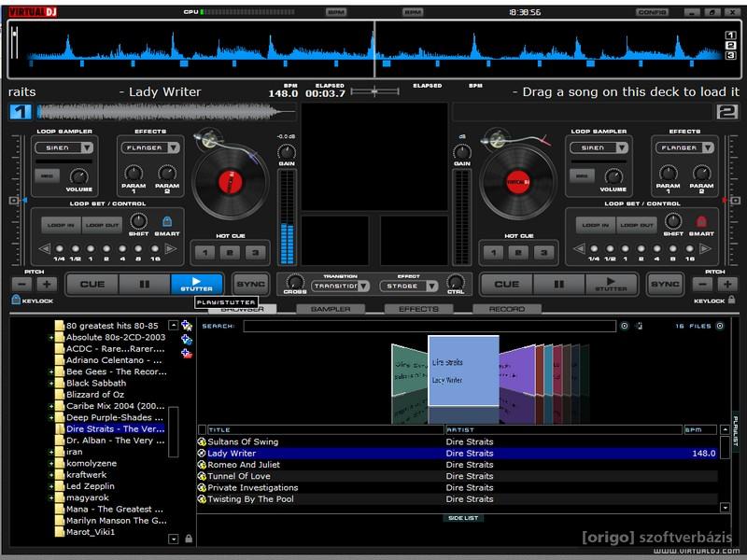
Task: Open deck 1 loop sampler Siren dropdown
Action: coord(63,147)
